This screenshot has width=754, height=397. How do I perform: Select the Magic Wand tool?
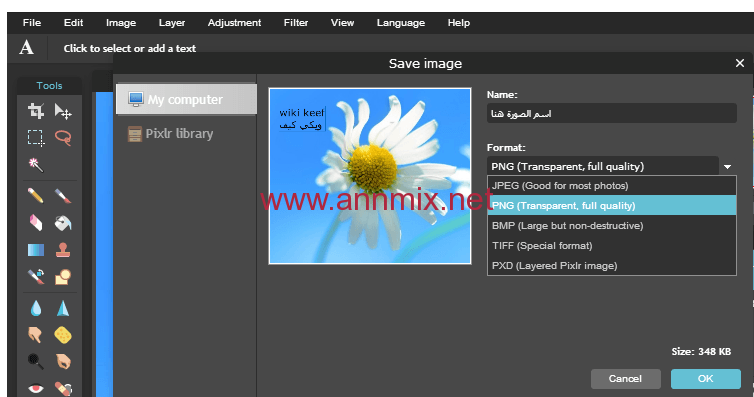36,164
